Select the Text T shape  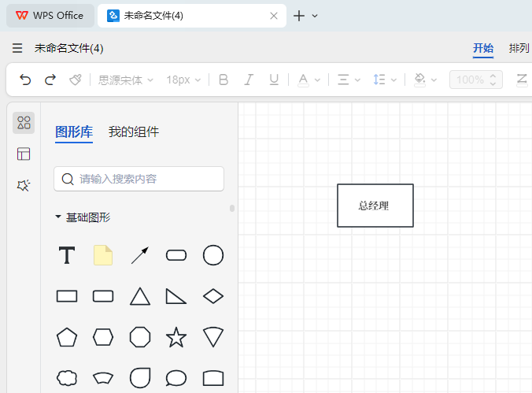click(67, 255)
